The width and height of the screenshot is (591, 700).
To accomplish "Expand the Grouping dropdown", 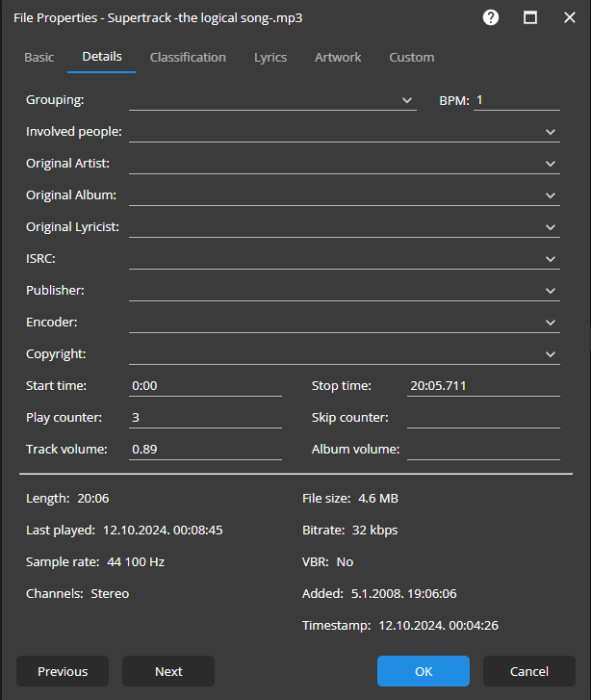I will tap(407, 100).
